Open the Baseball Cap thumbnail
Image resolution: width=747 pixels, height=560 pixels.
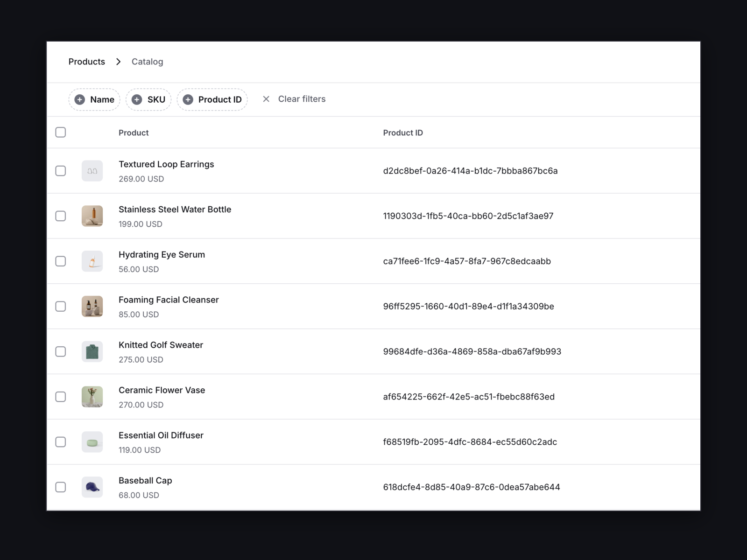[92, 487]
